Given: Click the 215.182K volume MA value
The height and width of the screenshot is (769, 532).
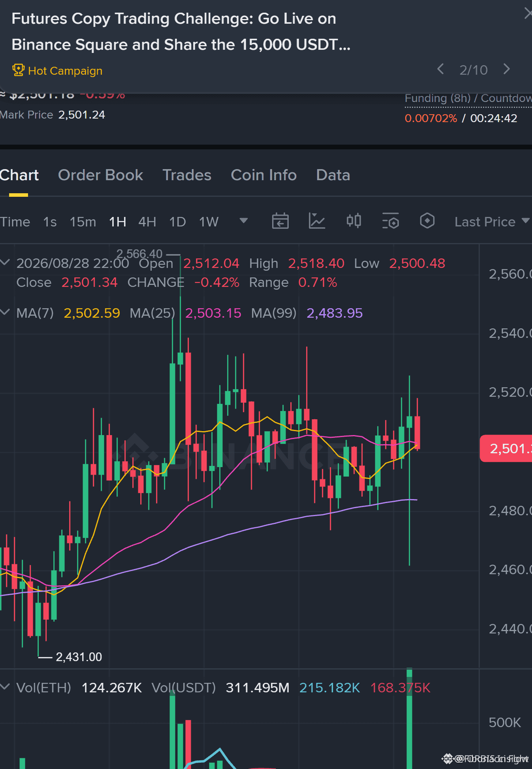Looking at the screenshot, I should pyautogui.click(x=329, y=688).
